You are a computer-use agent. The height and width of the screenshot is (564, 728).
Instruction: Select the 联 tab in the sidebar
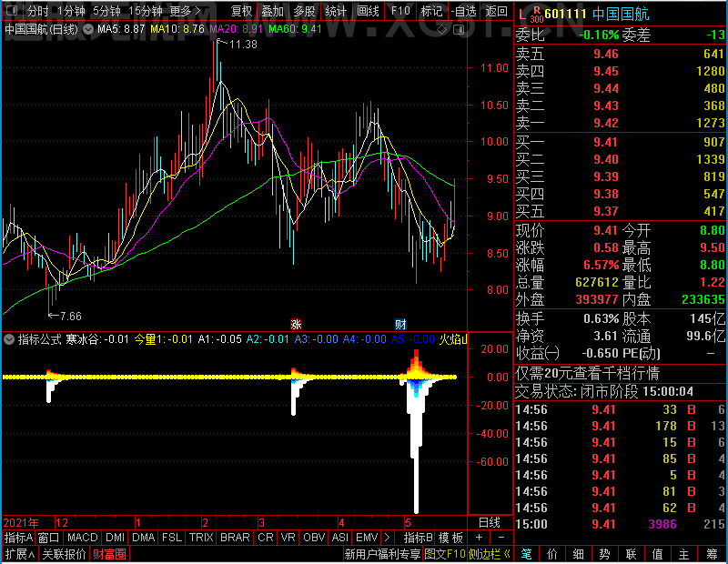[631, 554]
